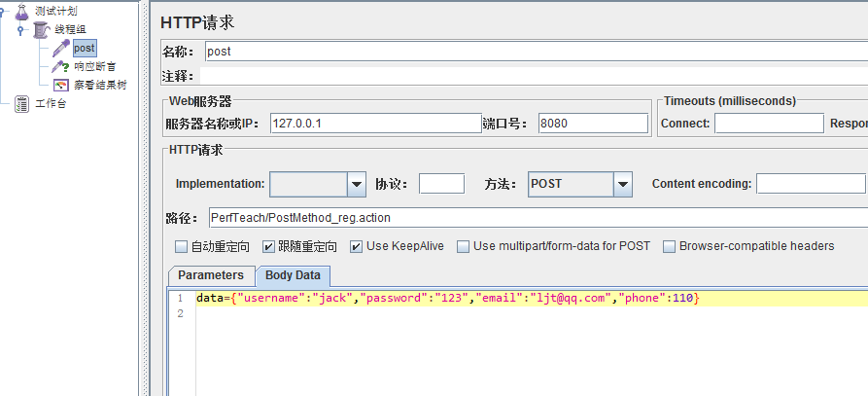Enable Browser-compatible headers checkbox
The height and width of the screenshot is (396, 868).
pyautogui.click(x=670, y=246)
